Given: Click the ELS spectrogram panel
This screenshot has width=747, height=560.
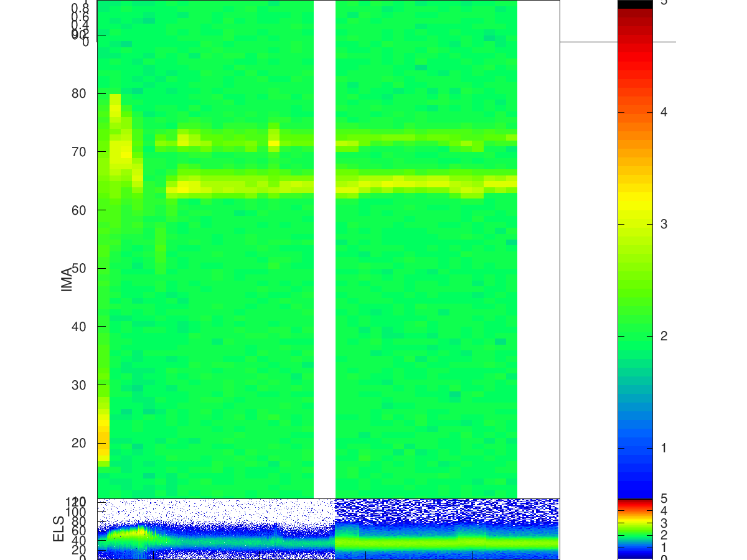Looking at the screenshot, I should tap(328, 529).
